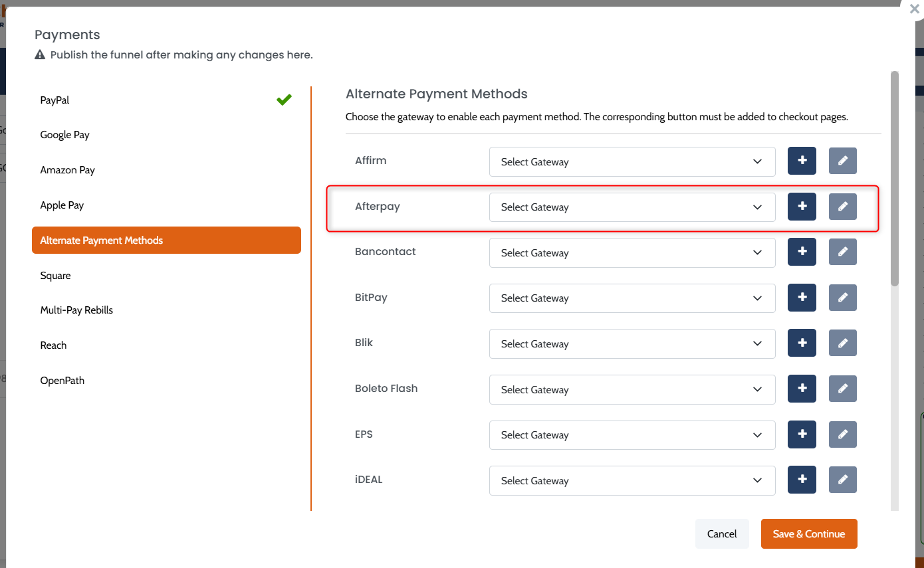Add a new gateway for Bancontact
This screenshot has width=924, height=568.
802,252
